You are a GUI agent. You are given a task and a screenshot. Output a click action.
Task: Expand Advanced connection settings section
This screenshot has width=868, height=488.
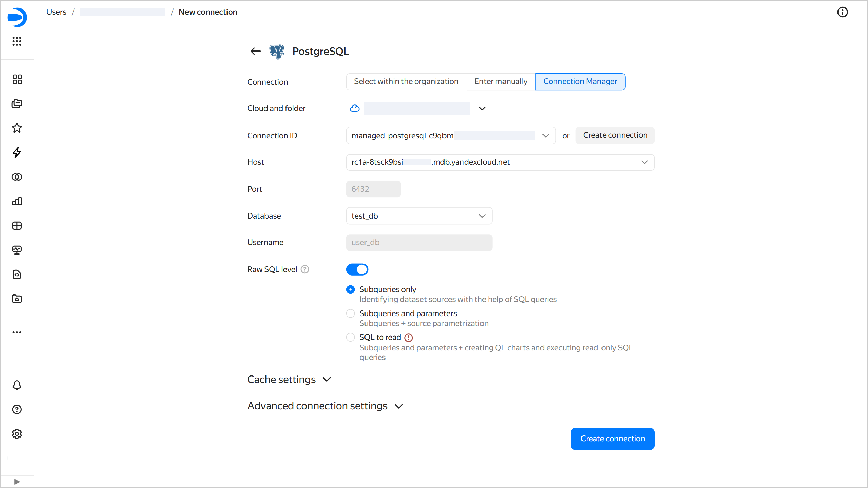pyautogui.click(x=325, y=406)
